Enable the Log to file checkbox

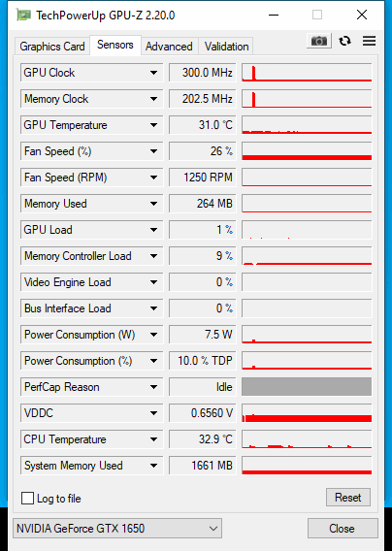(28, 499)
